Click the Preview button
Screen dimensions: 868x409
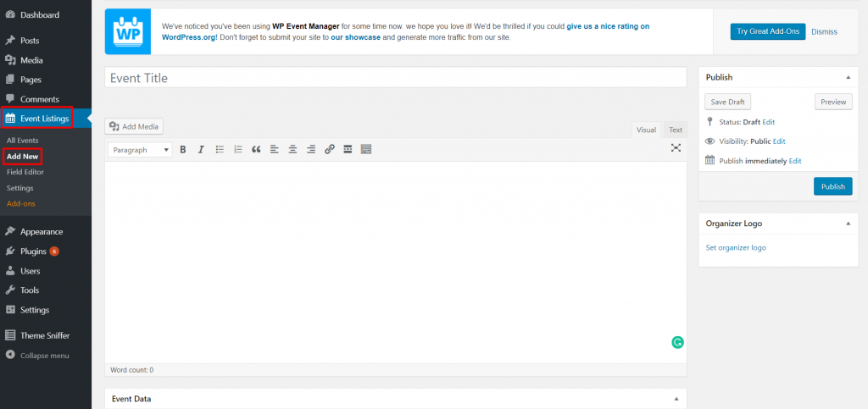[x=833, y=102]
